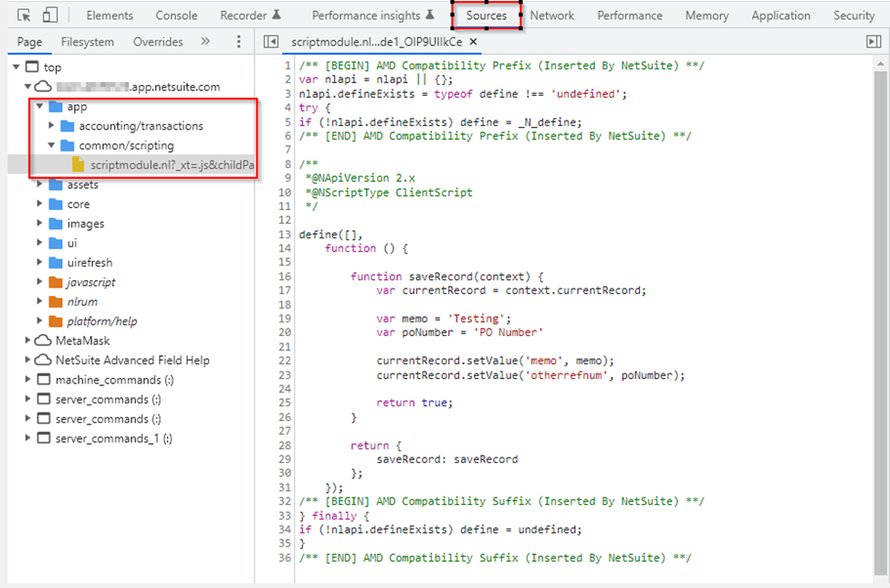Set breakpoint on line 25 number
Screen dimensions: 890x588
[285, 403]
